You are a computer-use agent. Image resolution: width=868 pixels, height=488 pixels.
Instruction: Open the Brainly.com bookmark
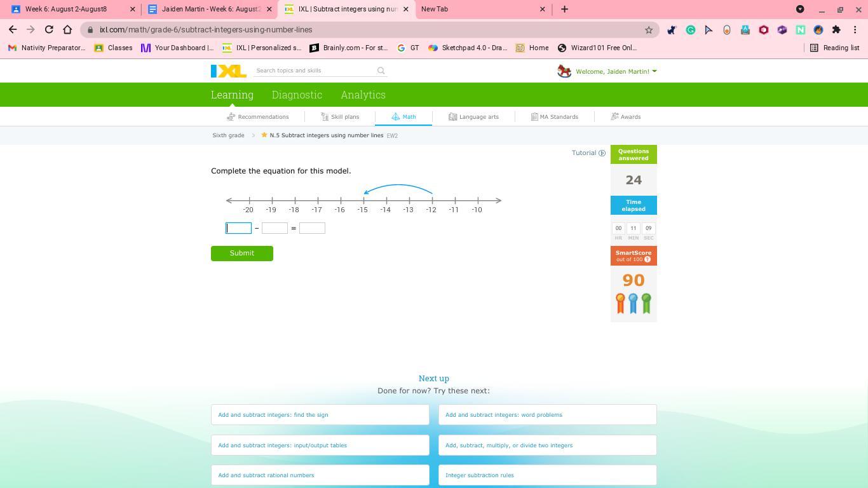tap(348, 48)
